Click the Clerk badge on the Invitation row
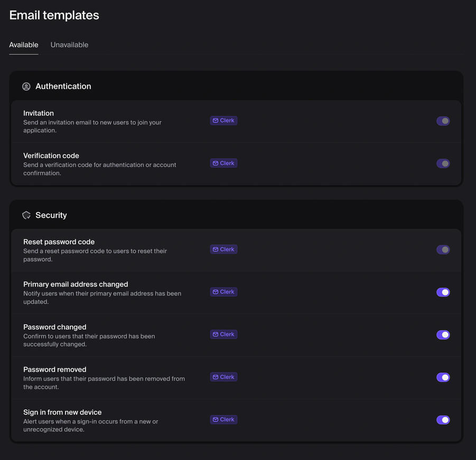The height and width of the screenshot is (460, 476). click(x=223, y=120)
